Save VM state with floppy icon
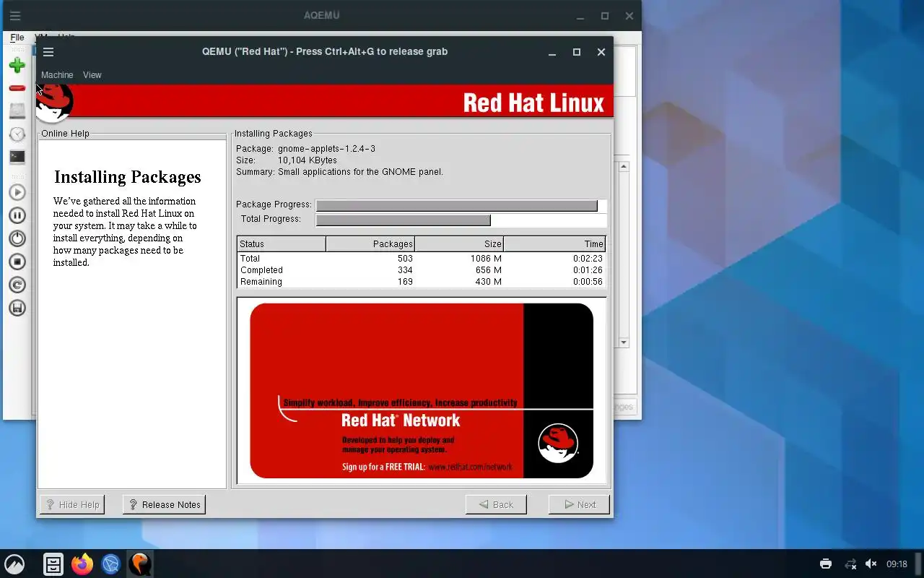The height and width of the screenshot is (578, 924). 17,308
